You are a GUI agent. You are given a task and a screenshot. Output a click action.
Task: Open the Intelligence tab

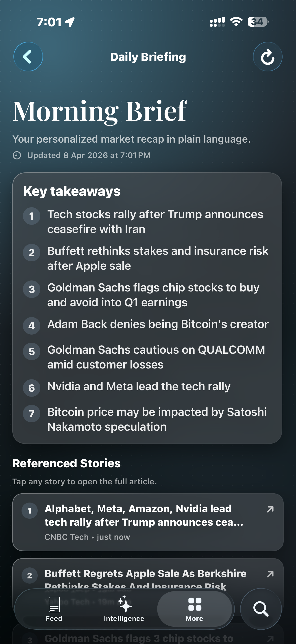(x=124, y=609)
